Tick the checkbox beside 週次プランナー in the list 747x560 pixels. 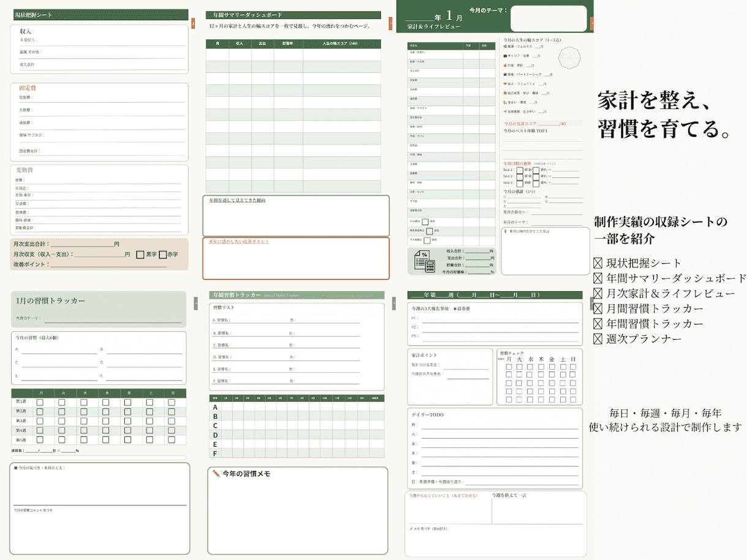point(598,338)
